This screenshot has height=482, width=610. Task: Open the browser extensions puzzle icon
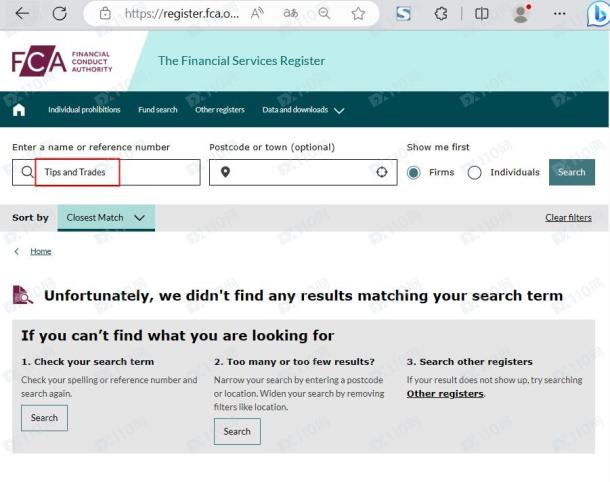[443, 14]
